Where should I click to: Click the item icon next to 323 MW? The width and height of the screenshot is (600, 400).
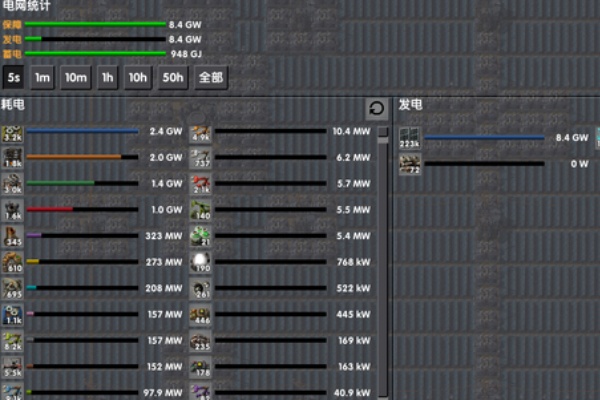coord(13,237)
